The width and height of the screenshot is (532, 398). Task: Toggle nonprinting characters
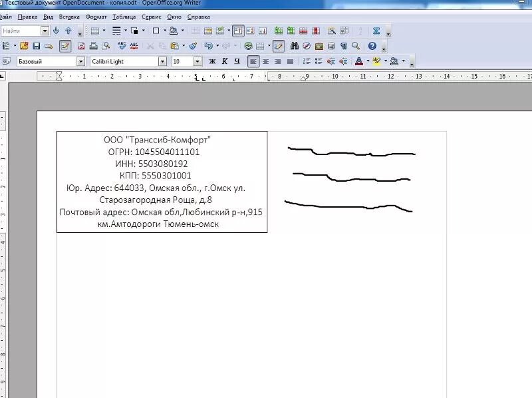click(343, 46)
